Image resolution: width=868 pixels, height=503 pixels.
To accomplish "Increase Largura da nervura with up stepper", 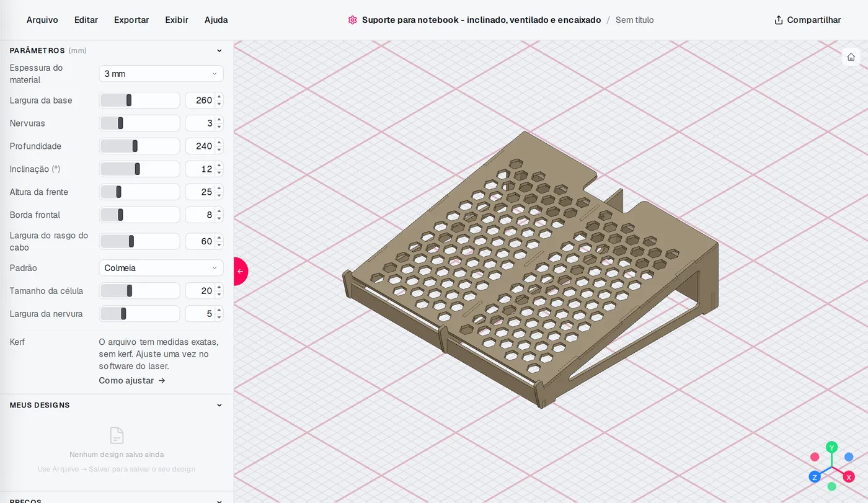I will 219,309.
